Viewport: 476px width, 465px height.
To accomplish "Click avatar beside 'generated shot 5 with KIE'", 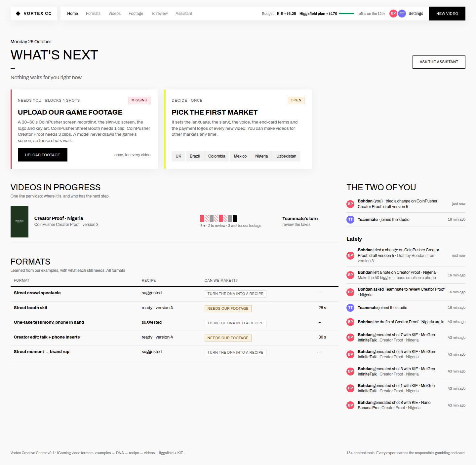I will click(350, 354).
